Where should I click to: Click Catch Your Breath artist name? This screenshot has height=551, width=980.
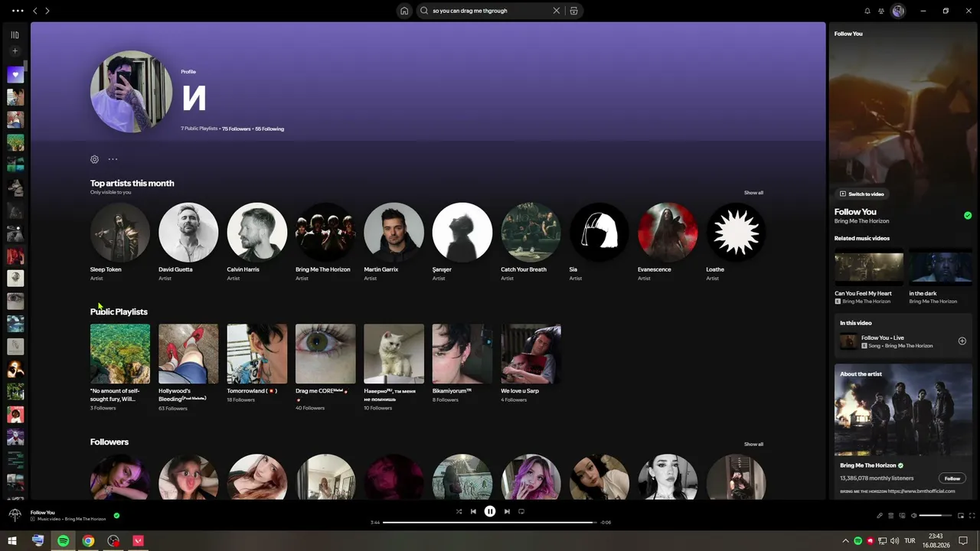point(524,269)
